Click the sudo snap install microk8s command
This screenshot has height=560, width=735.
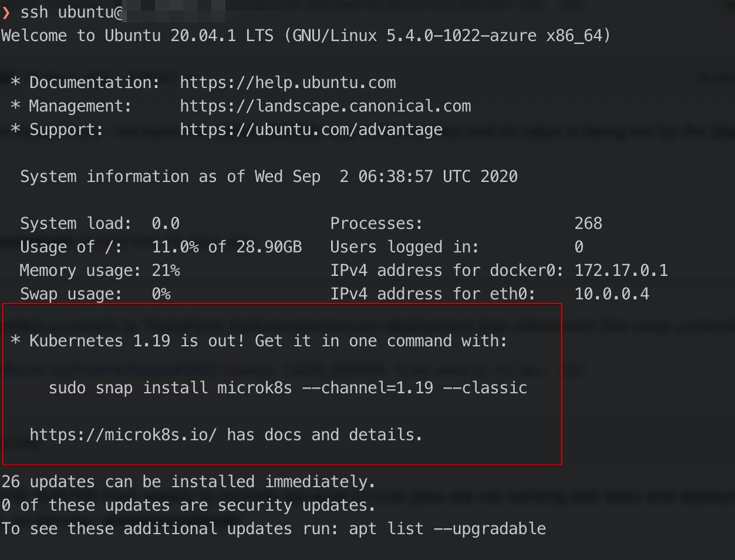click(x=288, y=388)
